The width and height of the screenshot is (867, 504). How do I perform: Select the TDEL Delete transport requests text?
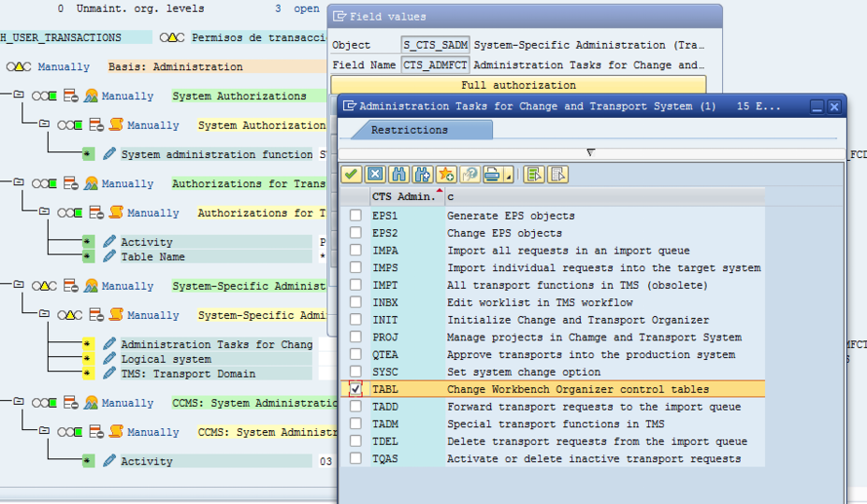[597, 441]
